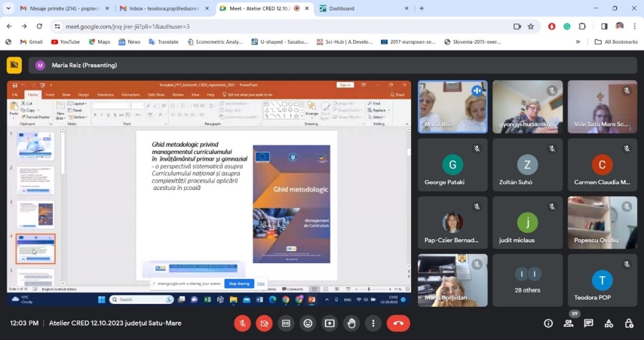Viewport: 644px width, 340px height.
Task: Click the Present now icon
Action: (x=330, y=323)
